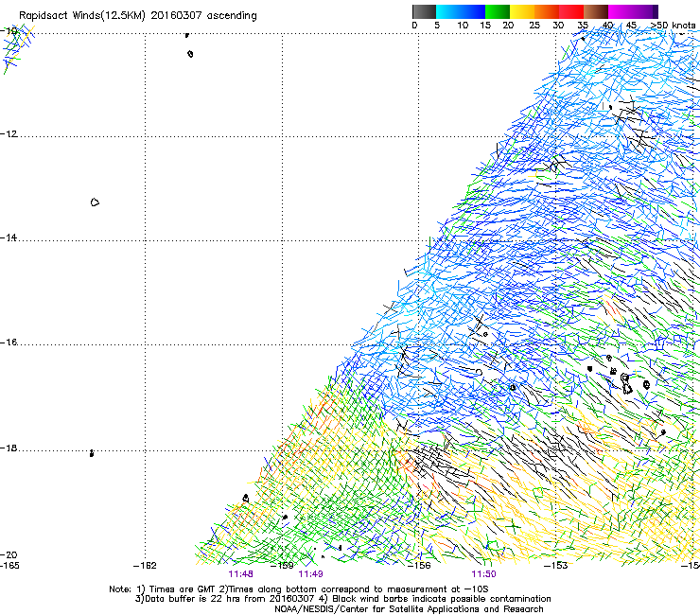Click the '25' legend scale number

tap(534, 26)
